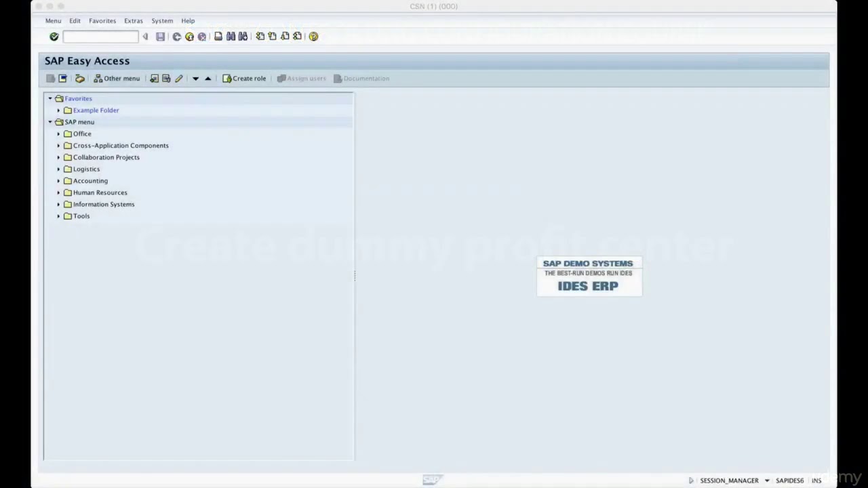This screenshot has width=868, height=488.
Task: Select the Tools tree item
Action: tap(81, 216)
